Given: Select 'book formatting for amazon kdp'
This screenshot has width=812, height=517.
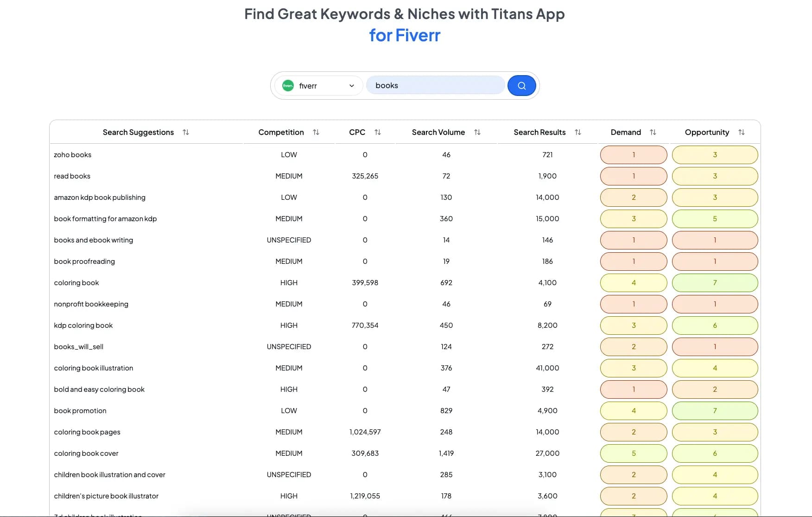Looking at the screenshot, I should (x=105, y=219).
